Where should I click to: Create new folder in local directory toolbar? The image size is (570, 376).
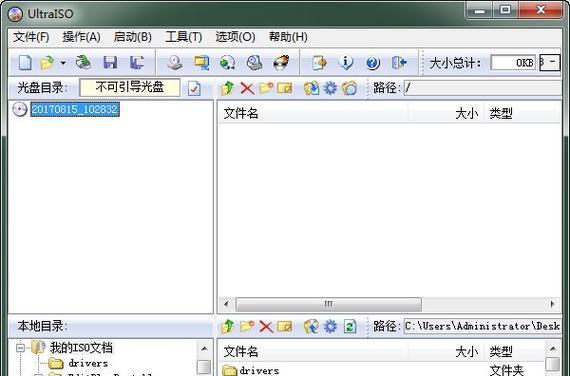[247, 326]
